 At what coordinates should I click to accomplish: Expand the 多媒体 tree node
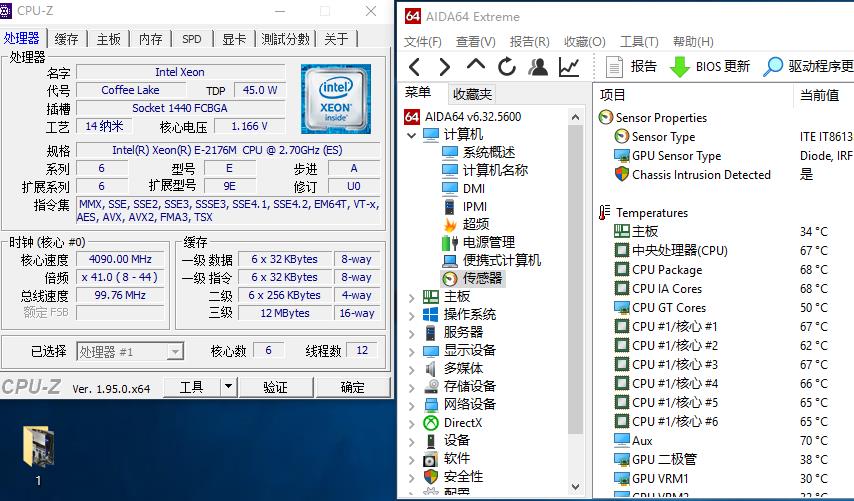[x=412, y=369]
